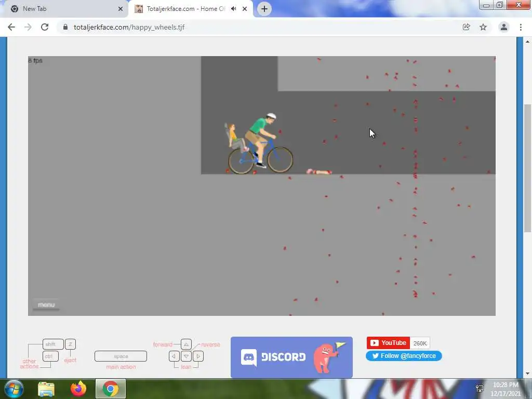Click the YouTube subscribe button
This screenshot has height=399, width=532.
coord(388,343)
